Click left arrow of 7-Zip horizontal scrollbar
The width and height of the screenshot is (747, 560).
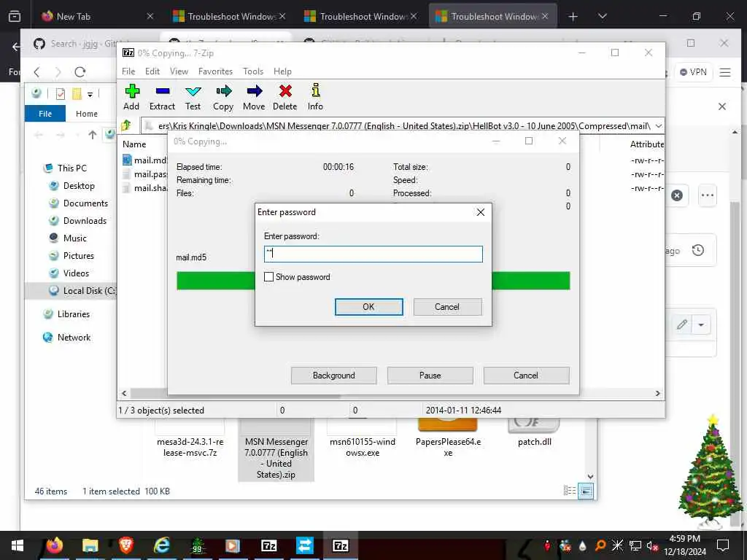tap(124, 393)
